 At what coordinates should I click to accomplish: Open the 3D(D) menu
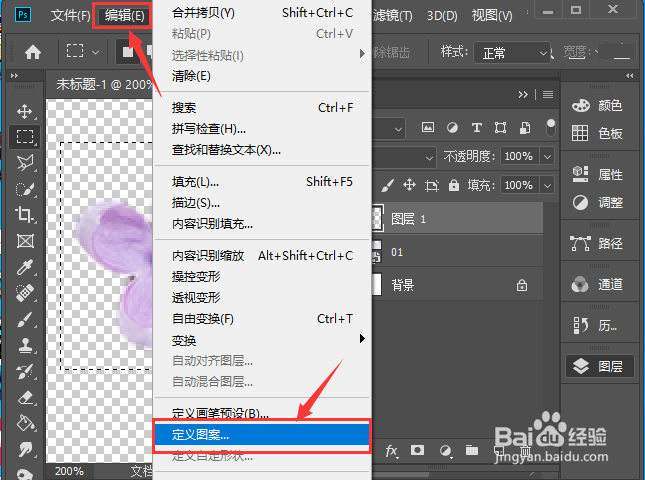click(x=442, y=16)
